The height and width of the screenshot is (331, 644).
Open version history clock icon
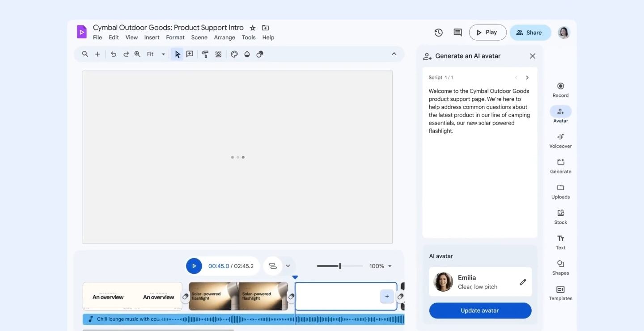pyautogui.click(x=439, y=32)
